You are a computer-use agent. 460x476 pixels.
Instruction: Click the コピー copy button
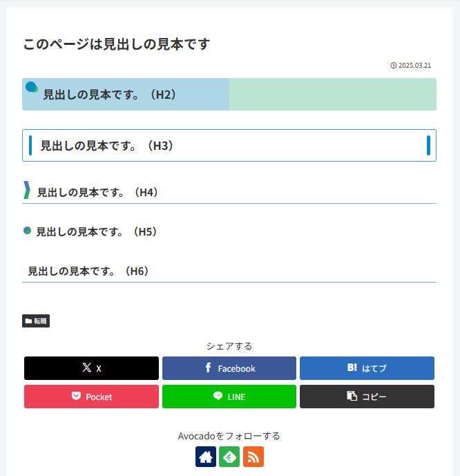[367, 397]
